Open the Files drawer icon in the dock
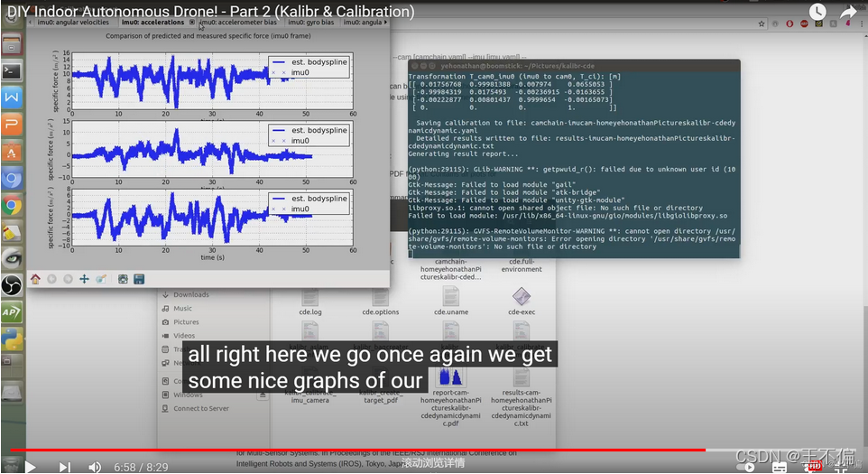Screen dimensions: 868x474 12,45
